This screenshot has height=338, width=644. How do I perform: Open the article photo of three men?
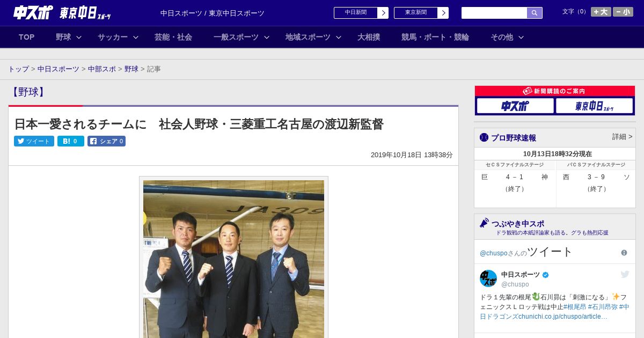[x=233, y=259]
